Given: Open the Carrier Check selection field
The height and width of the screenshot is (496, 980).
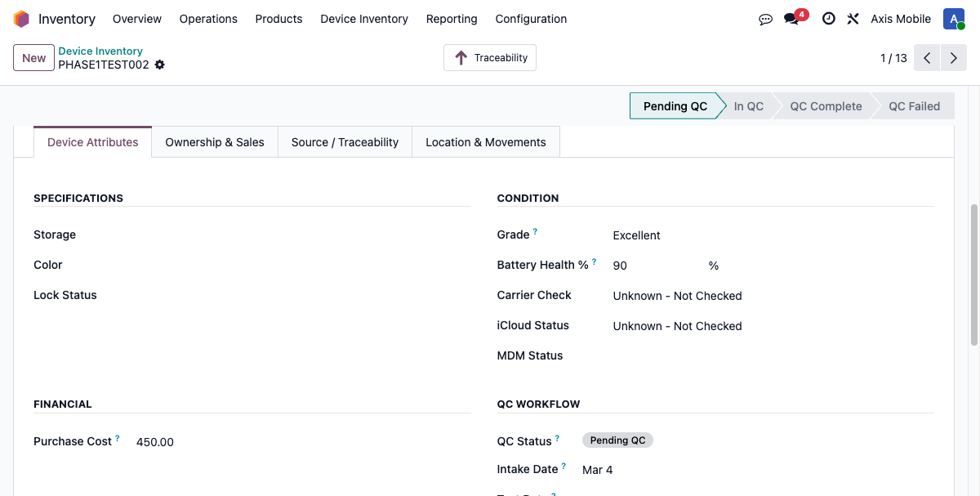Looking at the screenshot, I should (x=677, y=295).
